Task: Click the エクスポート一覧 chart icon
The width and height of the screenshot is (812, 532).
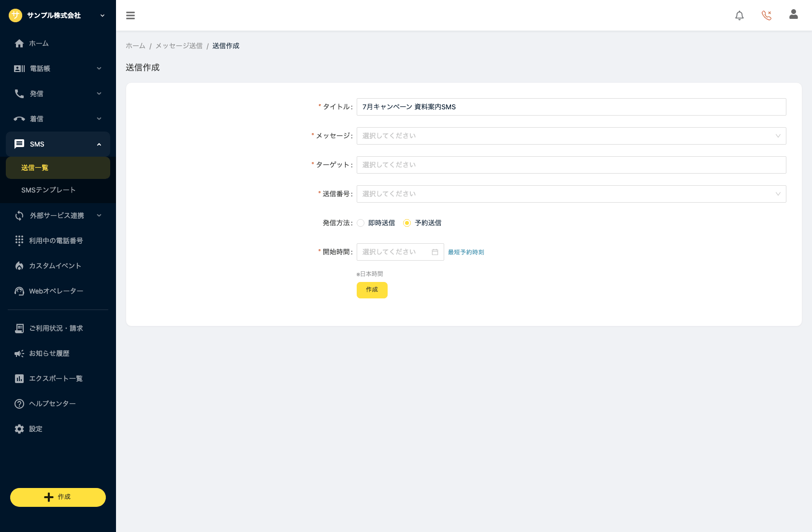Action: click(x=19, y=379)
